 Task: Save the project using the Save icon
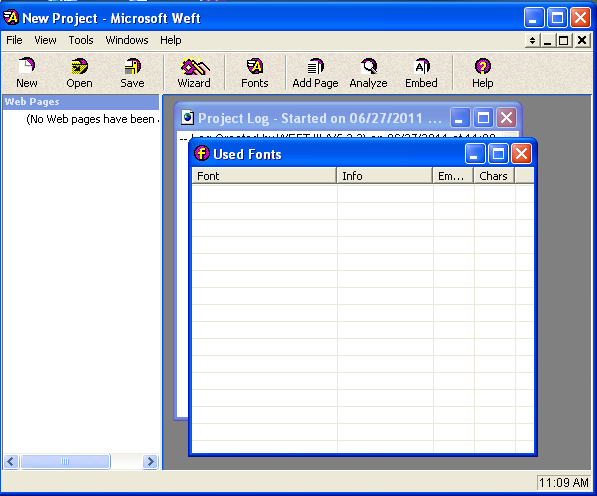[132, 73]
